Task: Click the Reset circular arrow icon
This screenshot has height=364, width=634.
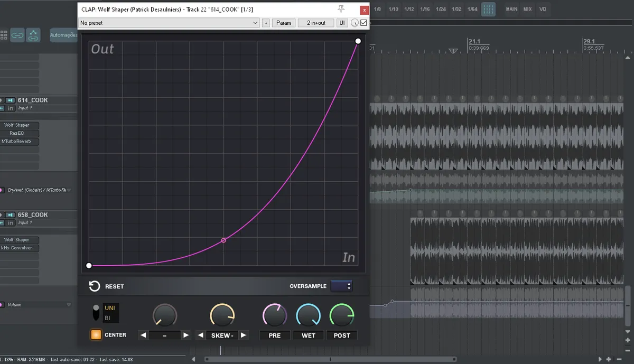Action: coord(95,286)
